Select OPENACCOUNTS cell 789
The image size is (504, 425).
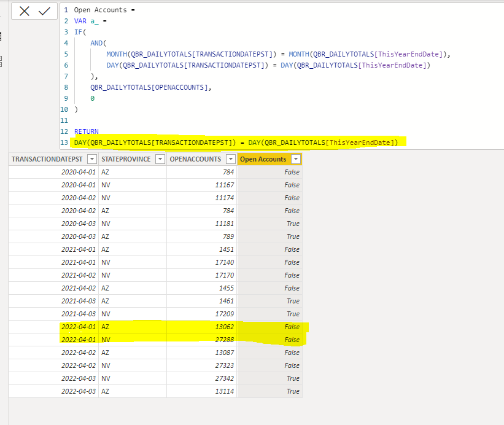202,236
